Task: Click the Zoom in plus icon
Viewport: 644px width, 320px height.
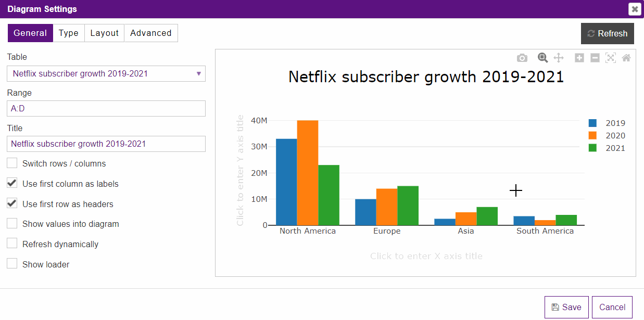Action: tap(579, 58)
